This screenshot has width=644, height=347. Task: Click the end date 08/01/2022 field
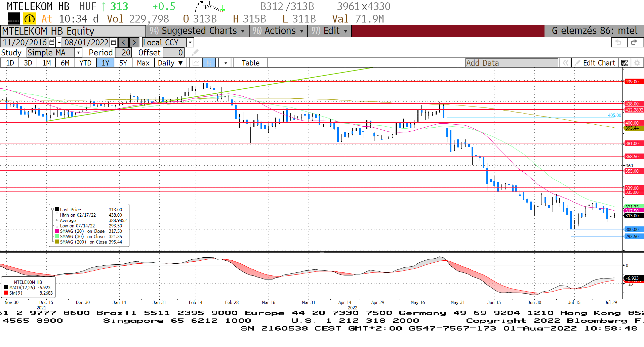click(86, 42)
